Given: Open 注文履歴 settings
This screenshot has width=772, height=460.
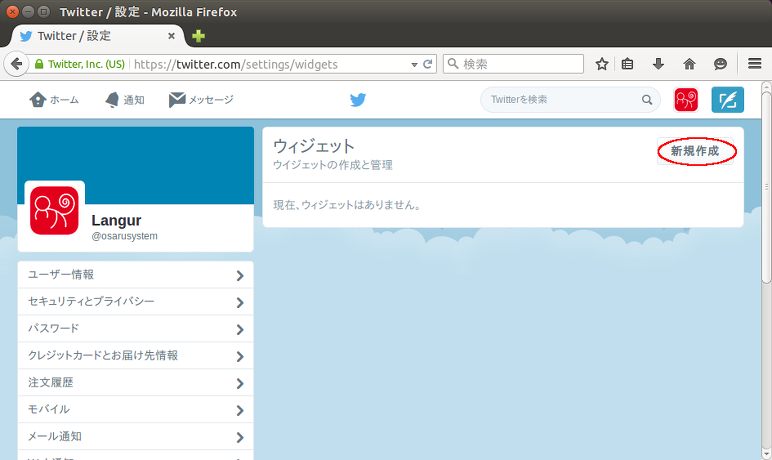Looking at the screenshot, I should [x=135, y=383].
